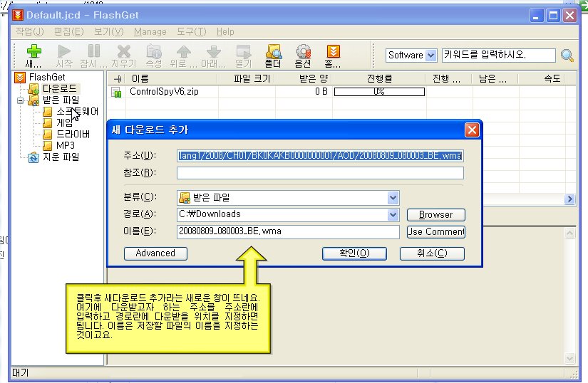Open the Manage menu

point(150,32)
